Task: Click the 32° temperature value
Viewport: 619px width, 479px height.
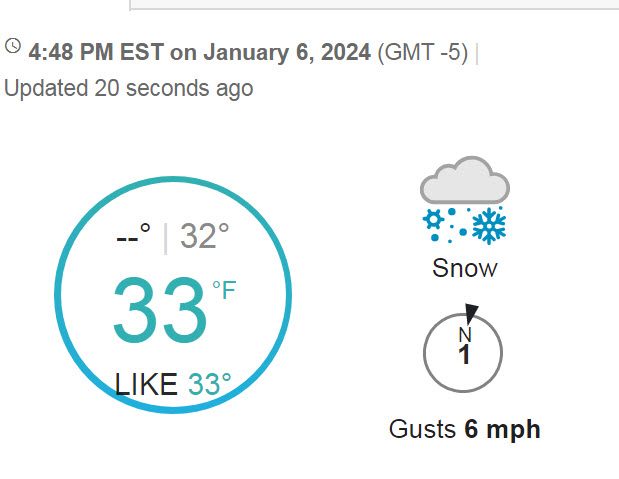Action: click(x=204, y=236)
